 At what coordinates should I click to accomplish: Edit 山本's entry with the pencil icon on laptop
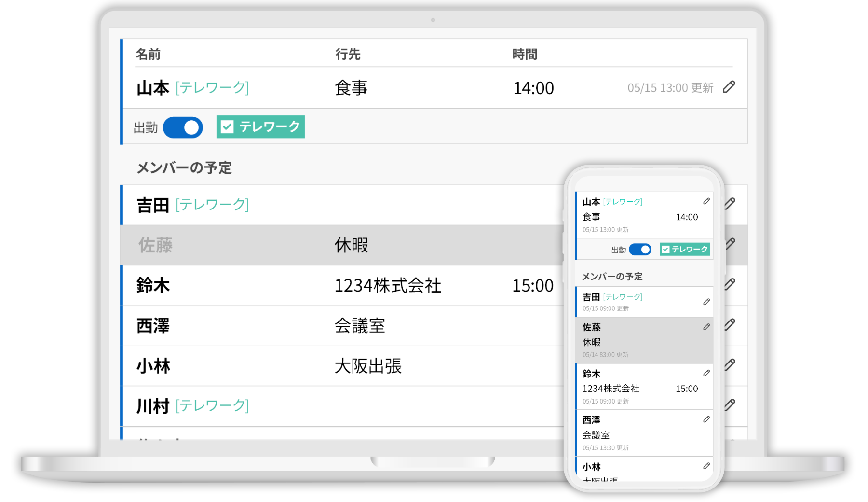[x=729, y=87]
